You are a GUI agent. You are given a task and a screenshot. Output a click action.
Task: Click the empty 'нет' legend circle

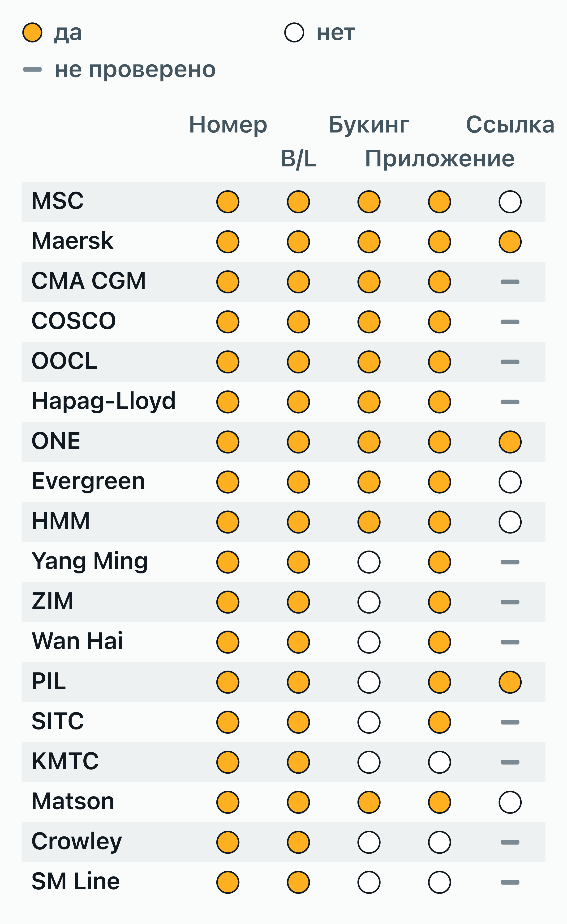tap(294, 33)
